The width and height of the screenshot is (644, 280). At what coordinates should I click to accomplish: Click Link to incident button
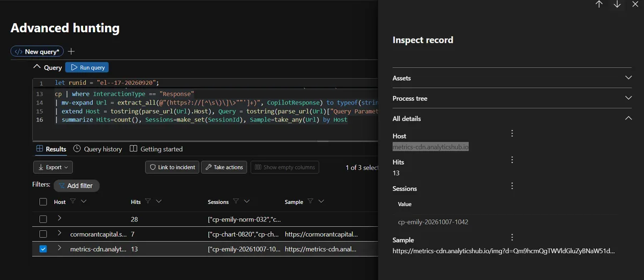pos(172,167)
